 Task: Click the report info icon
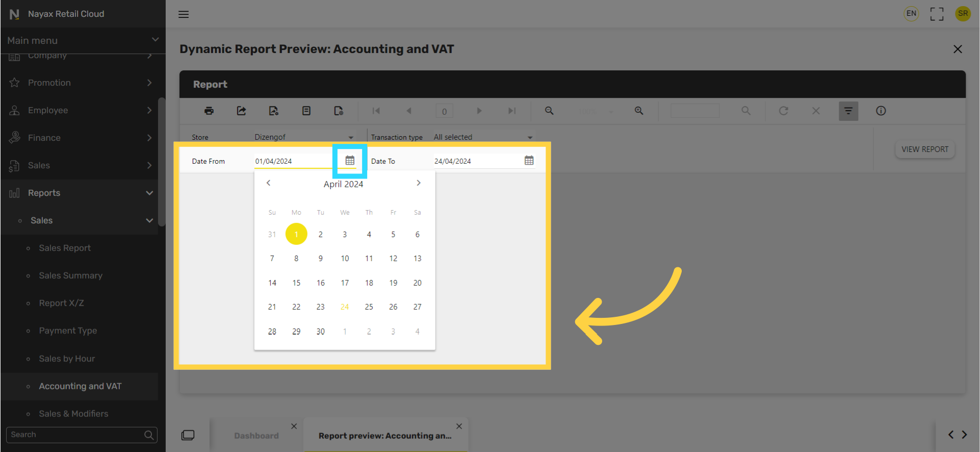click(x=881, y=111)
